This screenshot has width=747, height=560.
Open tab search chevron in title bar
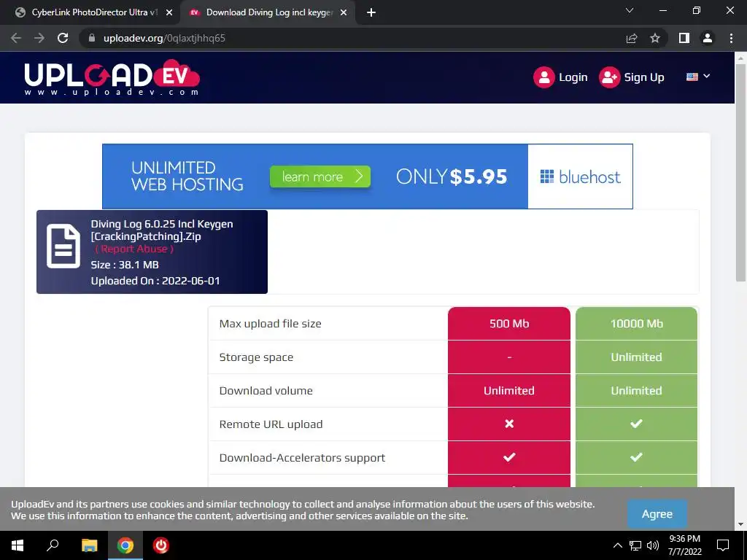(x=630, y=10)
